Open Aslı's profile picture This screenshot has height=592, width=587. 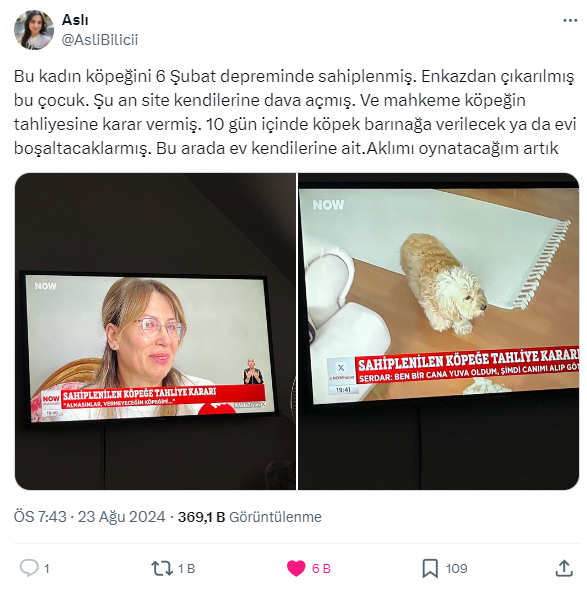coord(34,30)
